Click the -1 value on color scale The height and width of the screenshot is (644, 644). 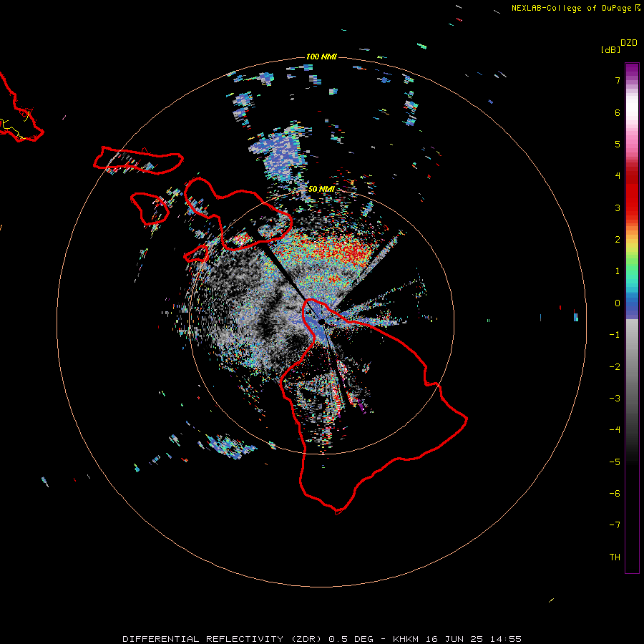(615, 335)
